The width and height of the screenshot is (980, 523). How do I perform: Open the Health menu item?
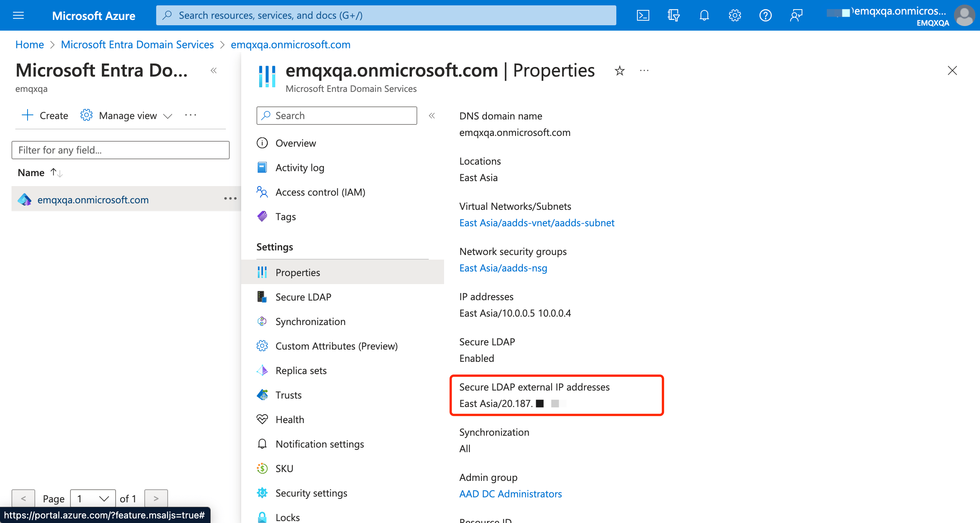pos(289,420)
